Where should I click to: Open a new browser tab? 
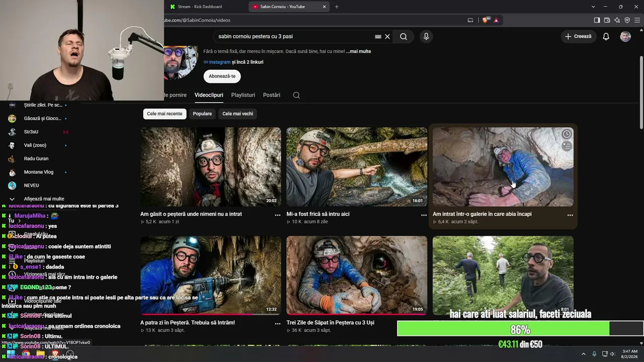click(337, 7)
